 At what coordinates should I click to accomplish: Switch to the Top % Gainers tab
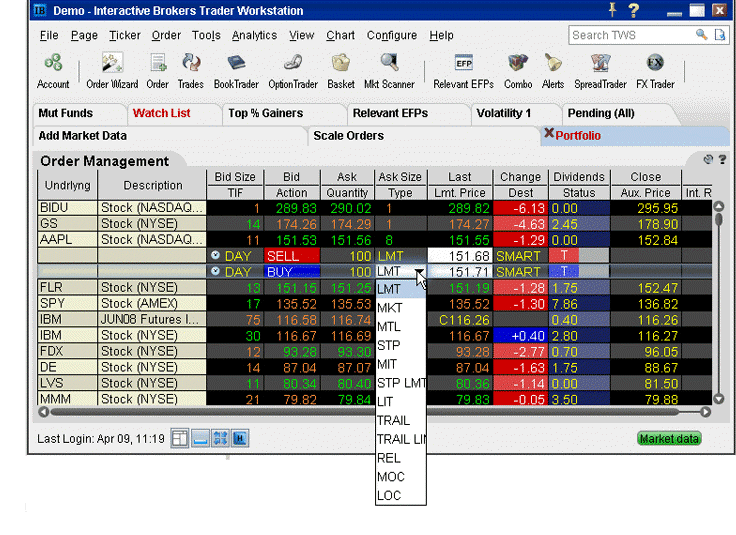pos(265,113)
